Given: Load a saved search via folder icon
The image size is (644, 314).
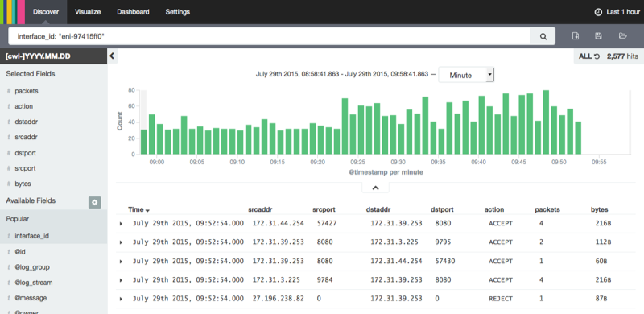Looking at the screenshot, I should pos(622,36).
